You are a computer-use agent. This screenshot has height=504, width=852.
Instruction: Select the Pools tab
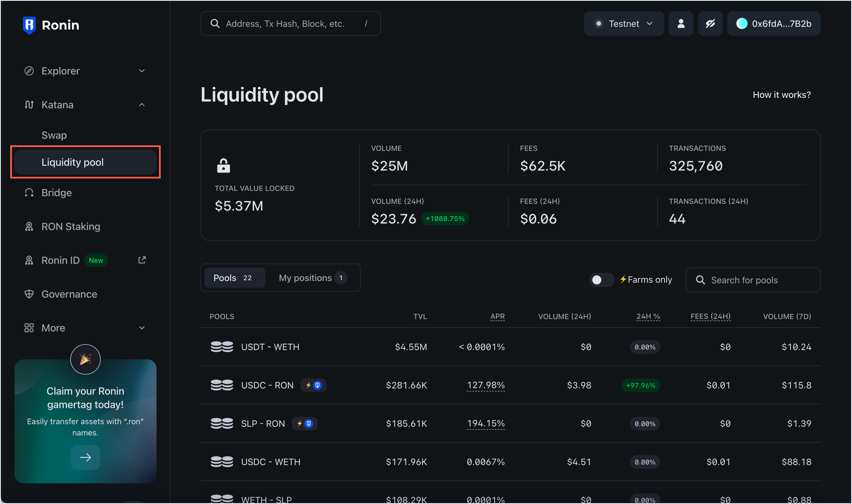tap(234, 277)
